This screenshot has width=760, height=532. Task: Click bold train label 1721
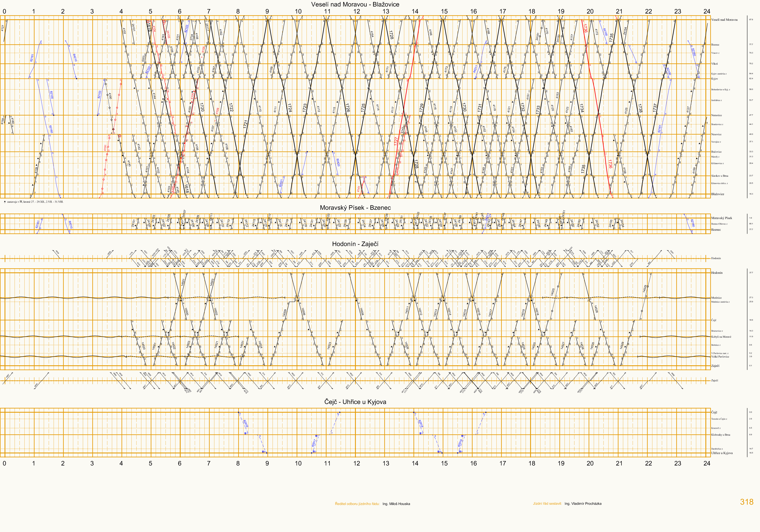tap(245, 124)
